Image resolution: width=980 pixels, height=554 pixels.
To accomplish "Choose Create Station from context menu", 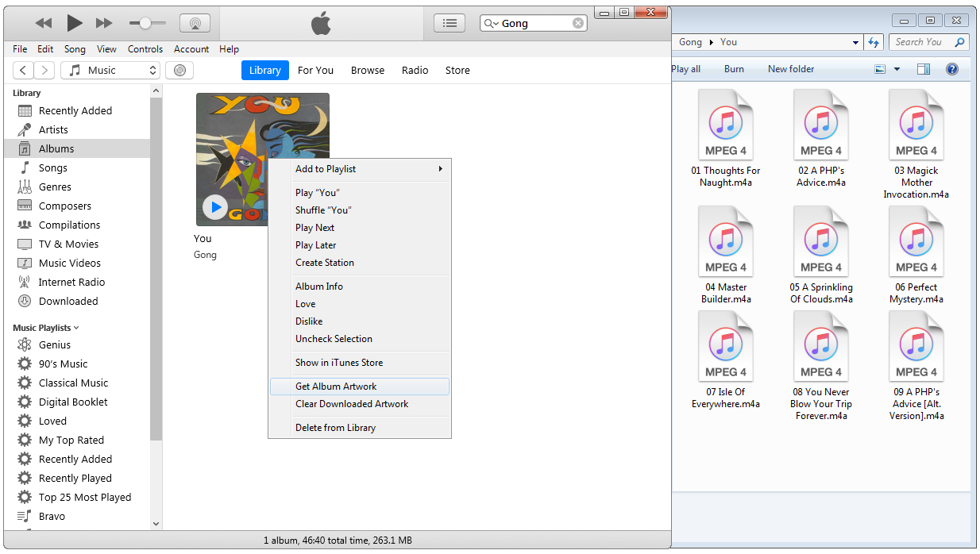I will (x=360, y=262).
